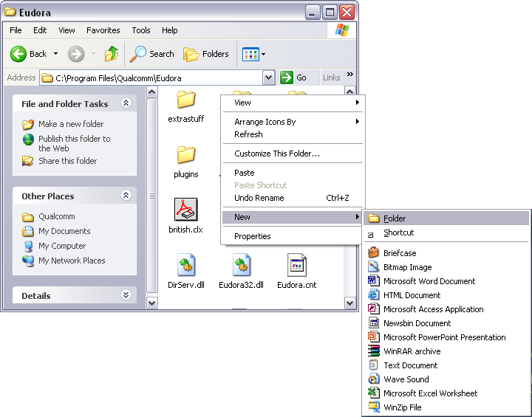This screenshot has width=532, height=417.
Task: Click the file list scrollbar down arrow
Action: click(x=153, y=303)
